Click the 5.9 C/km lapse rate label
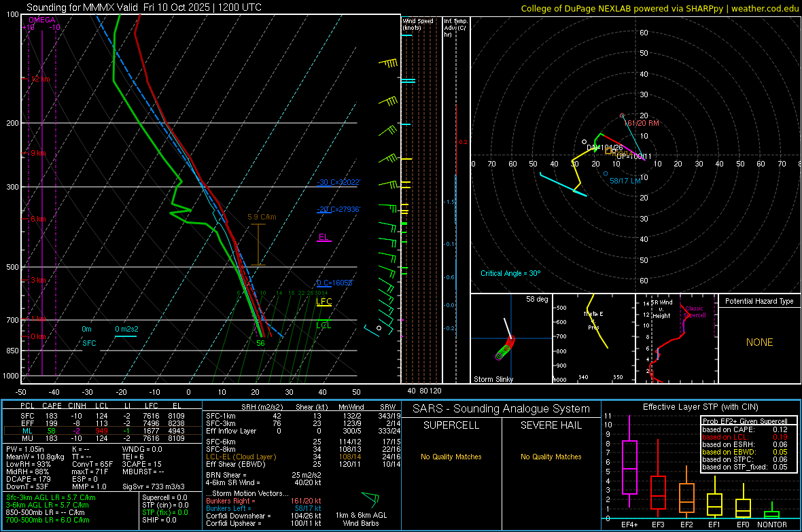The width and height of the screenshot is (802, 532). tap(262, 217)
